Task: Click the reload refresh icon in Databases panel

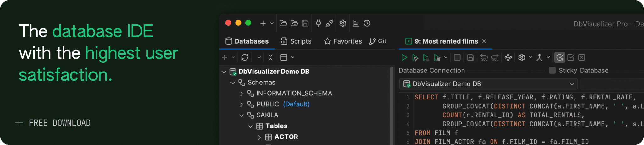Action: click(245, 57)
